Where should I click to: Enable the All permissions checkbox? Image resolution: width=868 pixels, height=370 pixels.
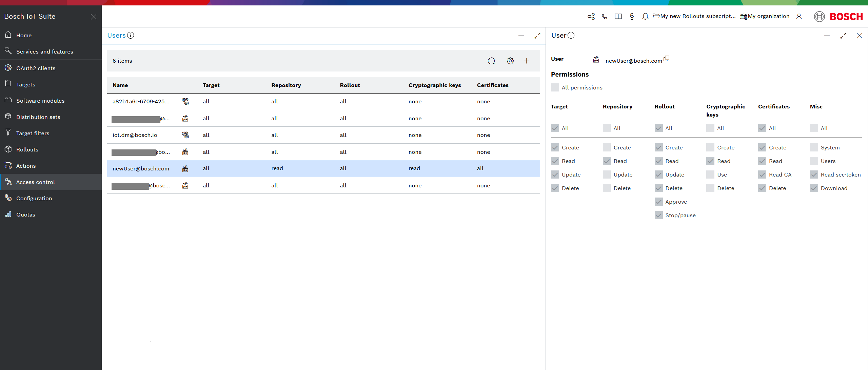point(555,87)
